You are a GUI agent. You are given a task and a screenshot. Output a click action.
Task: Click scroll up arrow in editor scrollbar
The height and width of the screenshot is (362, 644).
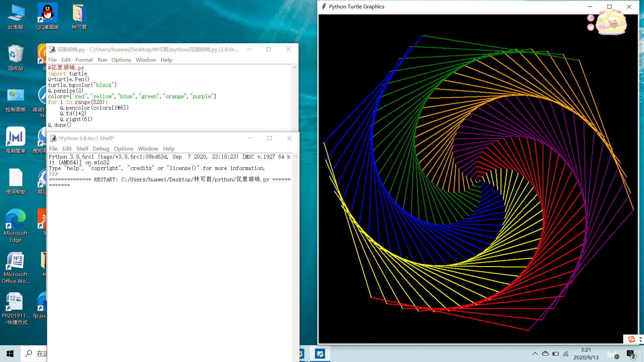[x=295, y=68]
